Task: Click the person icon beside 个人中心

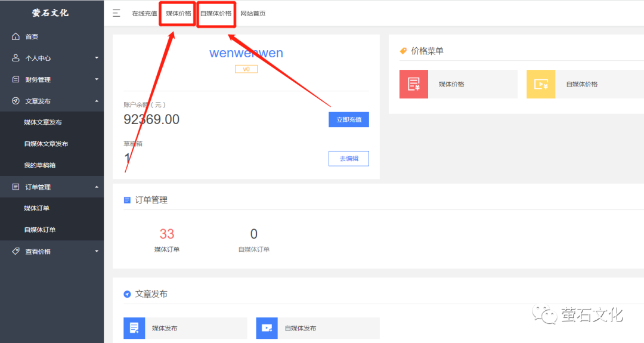Action: pos(16,58)
